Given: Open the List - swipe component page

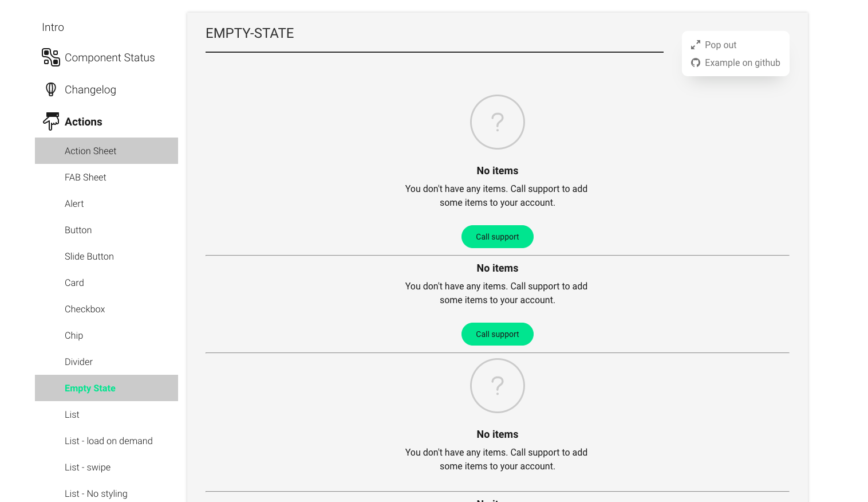Looking at the screenshot, I should point(88,467).
